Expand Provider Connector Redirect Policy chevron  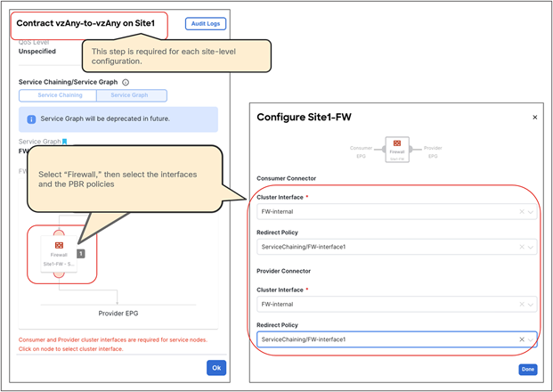(x=531, y=339)
